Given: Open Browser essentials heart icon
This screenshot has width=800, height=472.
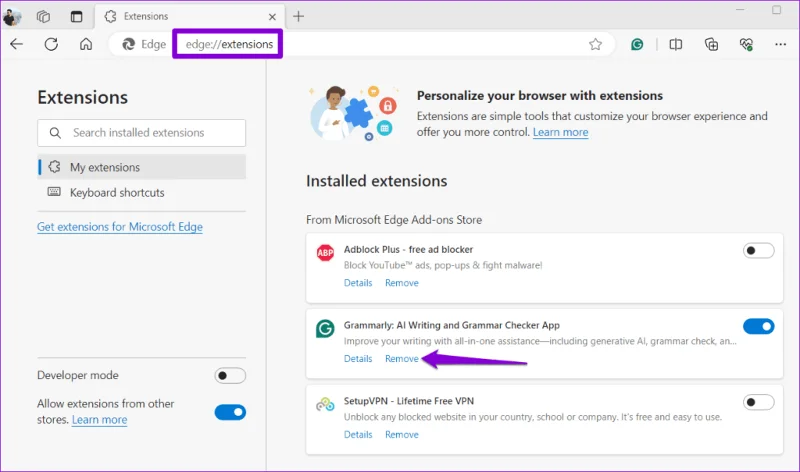Looking at the screenshot, I should 746,44.
